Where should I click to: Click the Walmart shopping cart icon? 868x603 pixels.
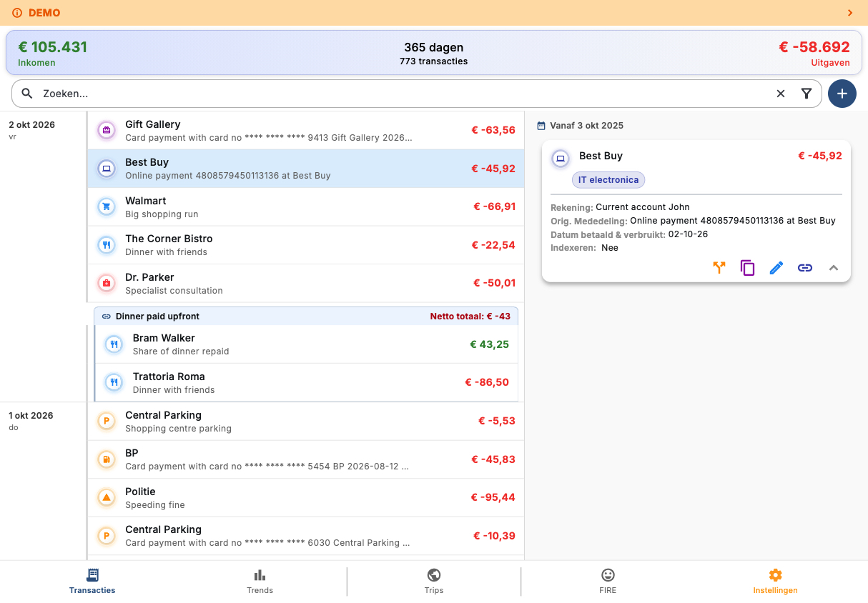tap(107, 207)
